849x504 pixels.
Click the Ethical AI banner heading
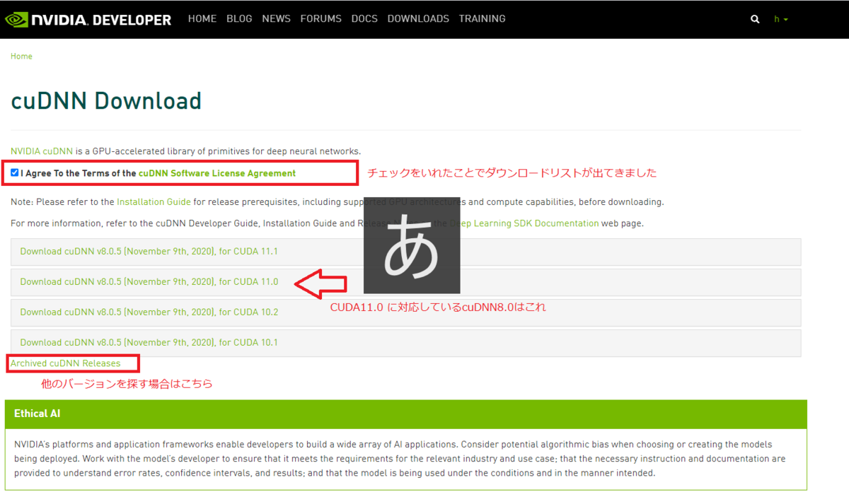click(37, 414)
